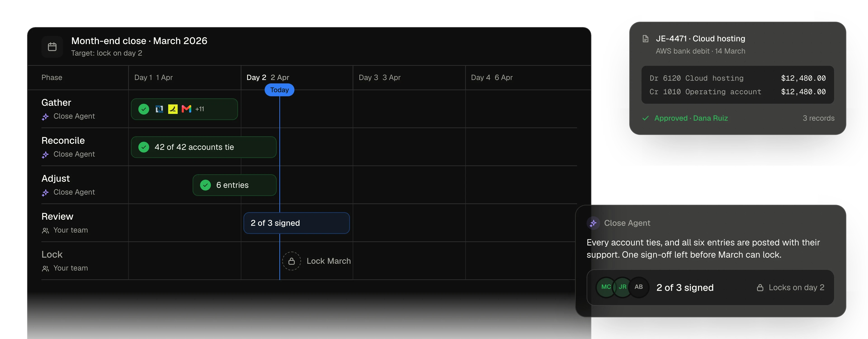This screenshot has width=868, height=339.
Task: Open the 2 of 3 signed review bar
Action: [297, 223]
